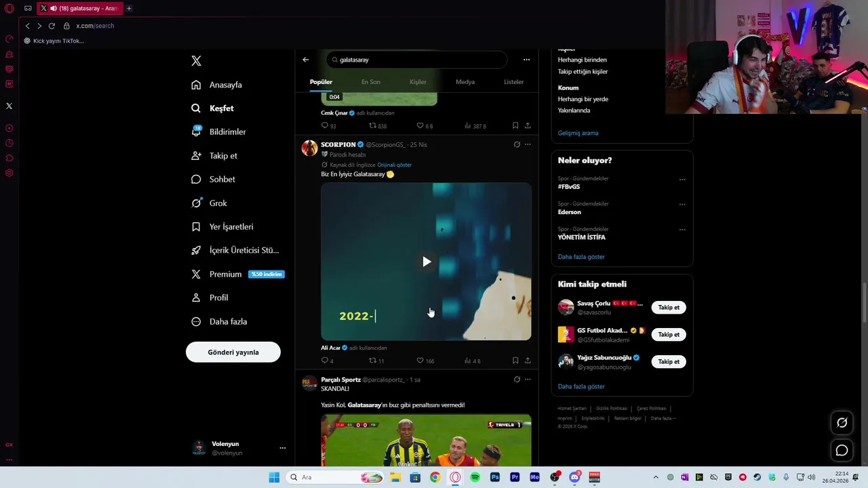The image size is (868, 488).
Task: Open Photoshop from the Windows taskbar
Action: point(494,477)
